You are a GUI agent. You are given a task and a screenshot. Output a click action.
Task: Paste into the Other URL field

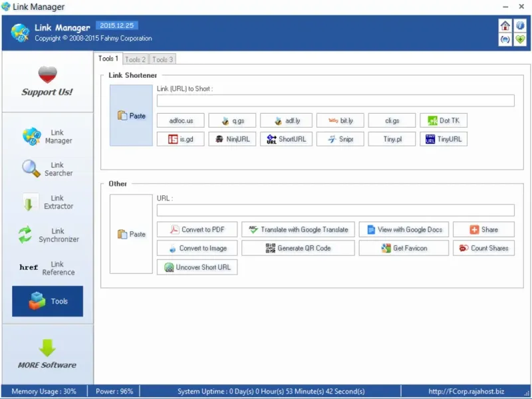point(131,234)
